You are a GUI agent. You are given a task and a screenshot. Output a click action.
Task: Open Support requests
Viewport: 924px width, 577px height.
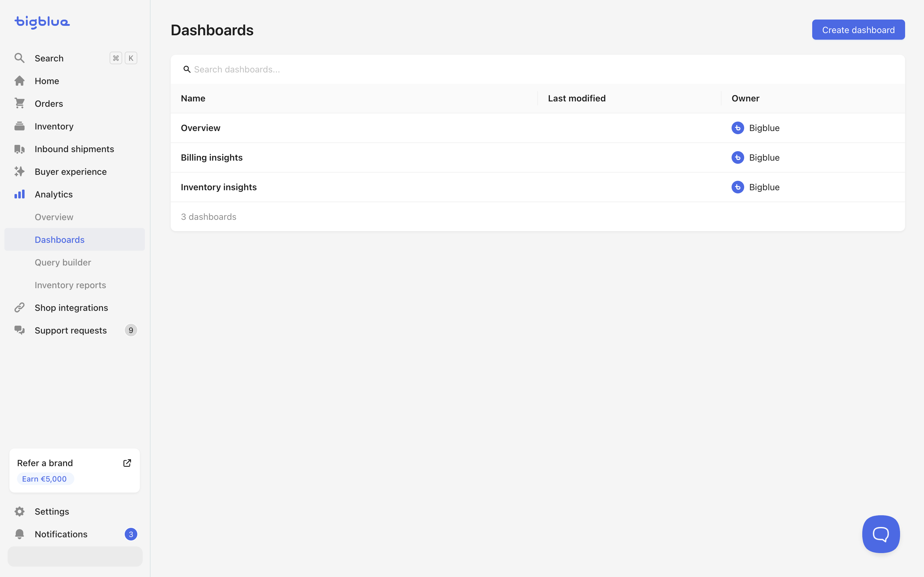point(75,330)
